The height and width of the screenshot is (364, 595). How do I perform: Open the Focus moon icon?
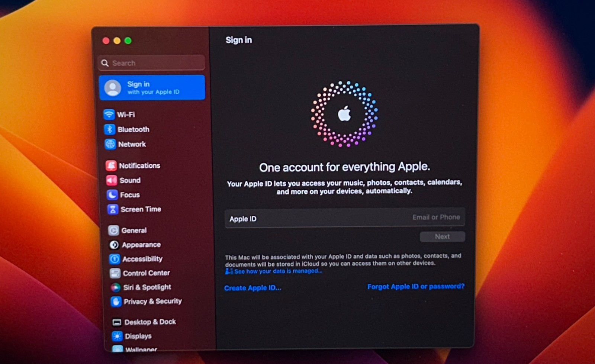pyautogui.click(x=112, y=195)
